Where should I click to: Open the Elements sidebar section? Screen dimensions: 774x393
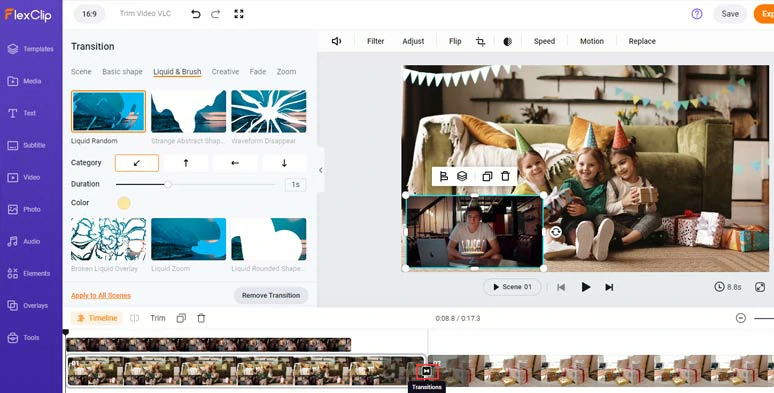29,274
